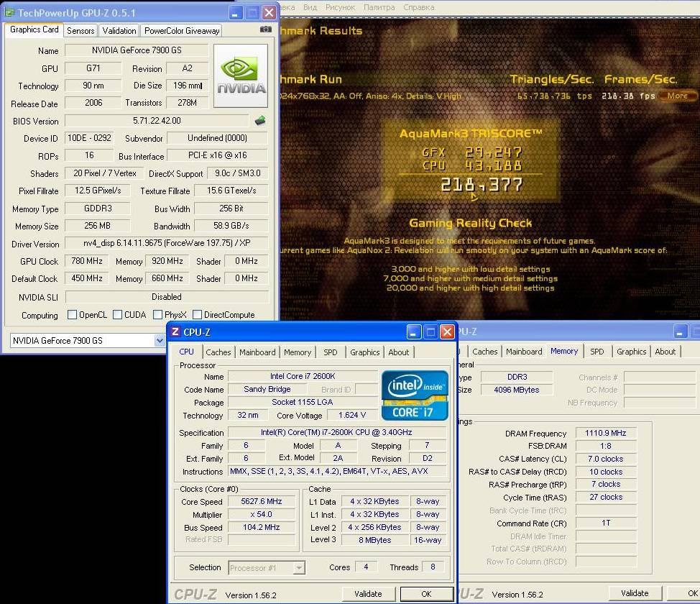
Task: Open the PowerColor Giveaway tab
Action: point(182,30)
